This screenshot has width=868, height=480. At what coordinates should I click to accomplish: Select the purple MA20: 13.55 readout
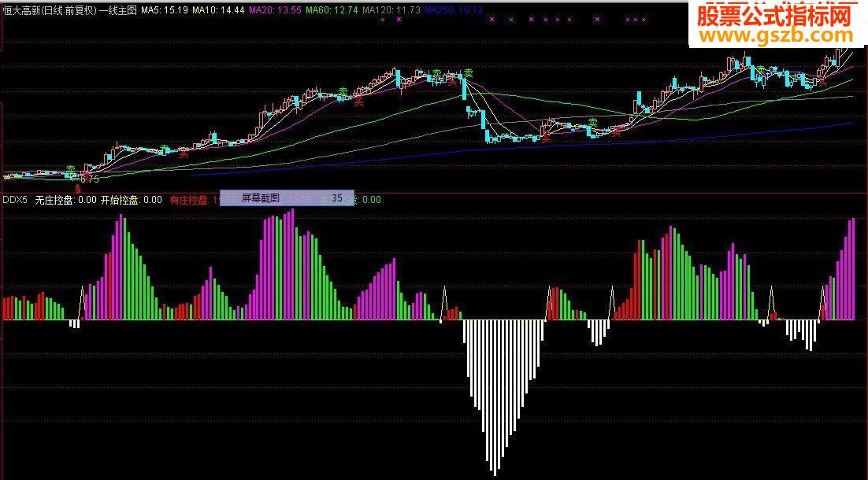275,10
